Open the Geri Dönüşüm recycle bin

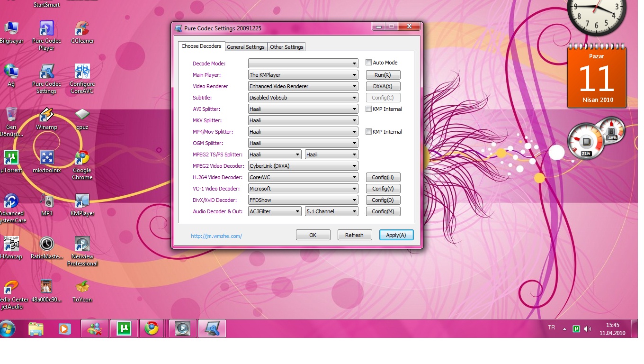[11, 122]
